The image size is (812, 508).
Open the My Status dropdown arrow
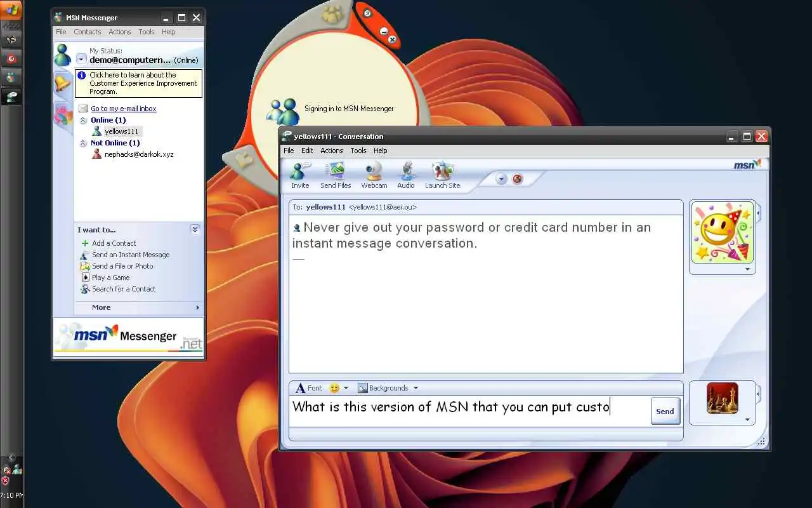coord(81,59)
